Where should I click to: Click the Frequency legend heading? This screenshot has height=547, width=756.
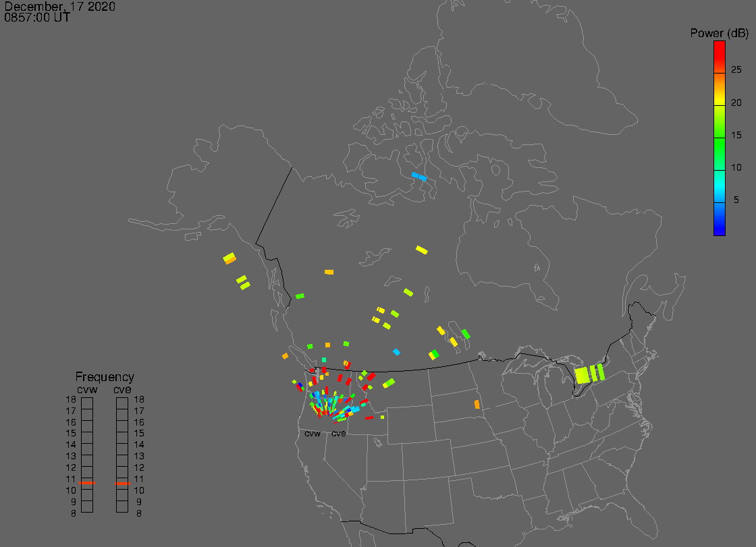pyautogui.click(x=105, y=377)
